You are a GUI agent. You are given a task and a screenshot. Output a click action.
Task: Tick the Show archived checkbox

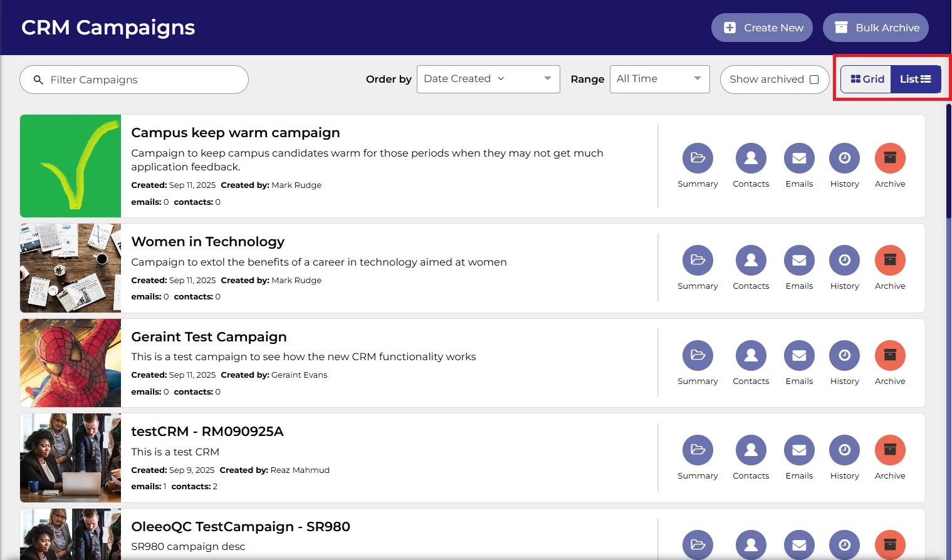(x=814, y=80)
